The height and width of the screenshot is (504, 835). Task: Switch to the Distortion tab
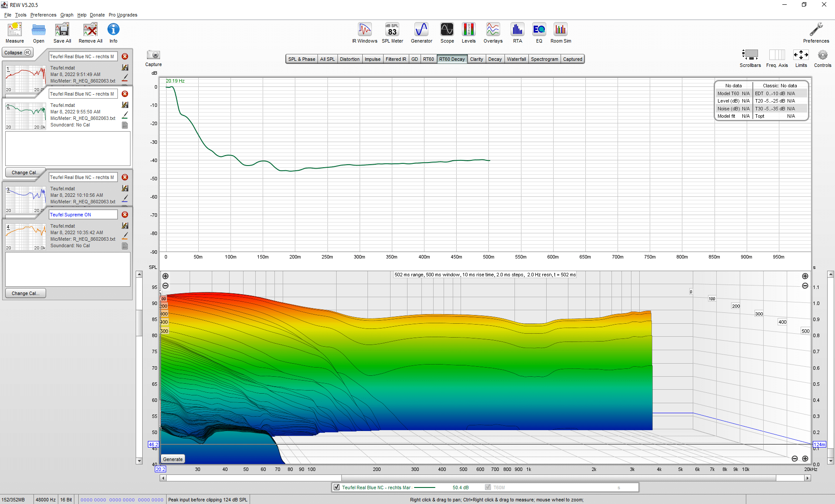pyautogui.click(x=350, y=59)
